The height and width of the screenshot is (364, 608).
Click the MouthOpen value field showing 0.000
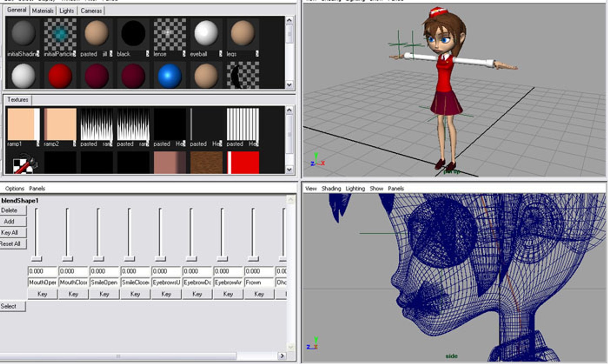coord(42,271)
